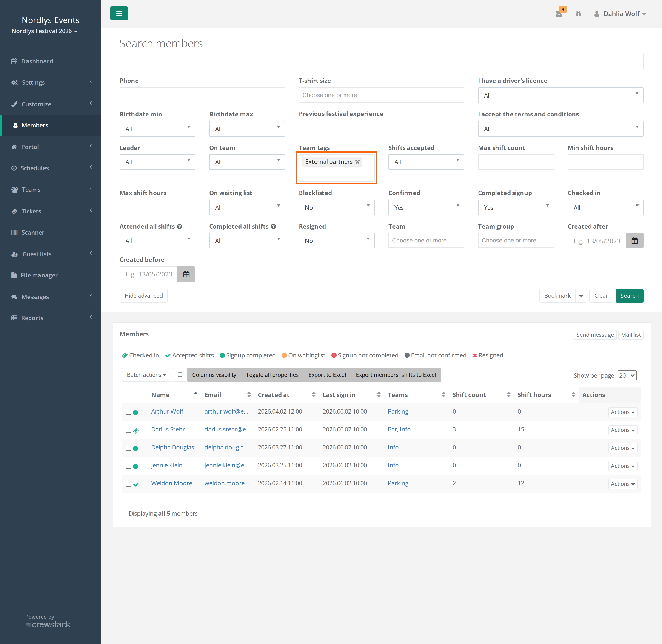Sort by Teams column arrows
The image size is (662, 644).
[444, 394]
